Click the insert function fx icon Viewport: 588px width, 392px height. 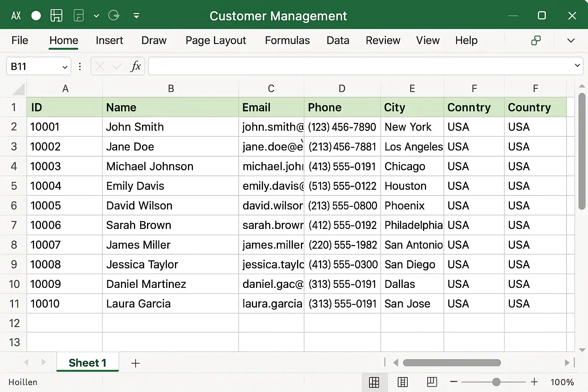136,66
